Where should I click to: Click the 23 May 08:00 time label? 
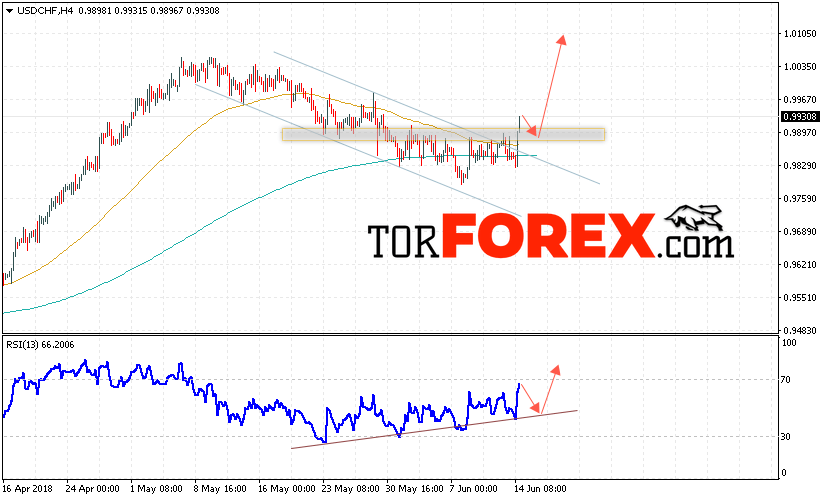350,488
